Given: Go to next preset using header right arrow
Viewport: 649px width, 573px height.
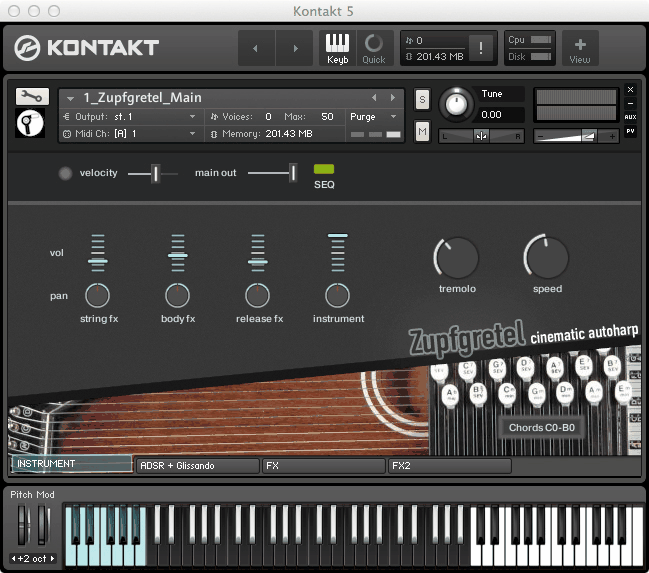Looking at the screenshot, I should pyautogui.click(x=295, y=48).
